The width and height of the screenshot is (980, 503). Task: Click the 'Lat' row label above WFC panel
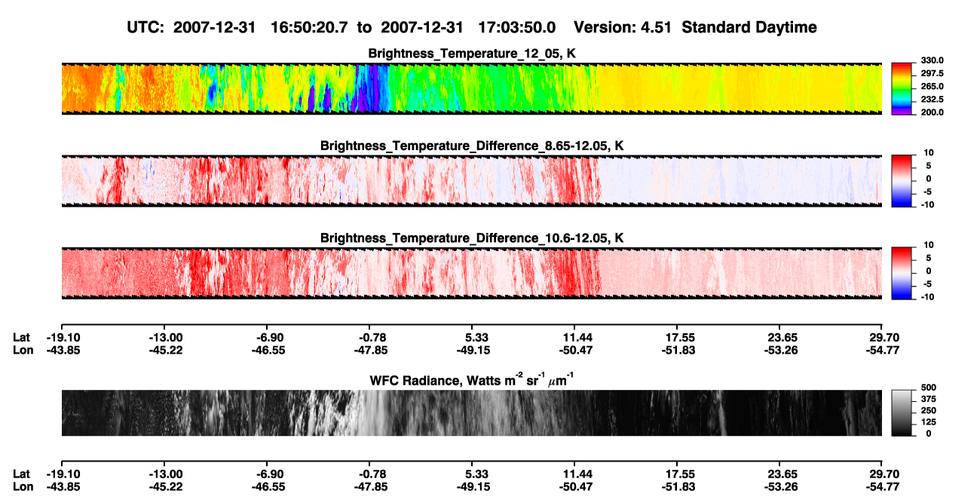pyautogui.click(x=21, y=337)
